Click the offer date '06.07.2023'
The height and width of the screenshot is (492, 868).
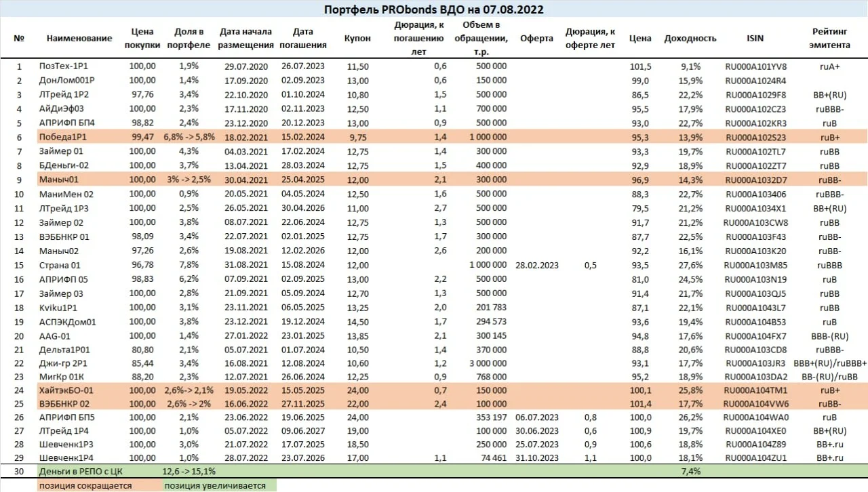click(x=536, y=418)
